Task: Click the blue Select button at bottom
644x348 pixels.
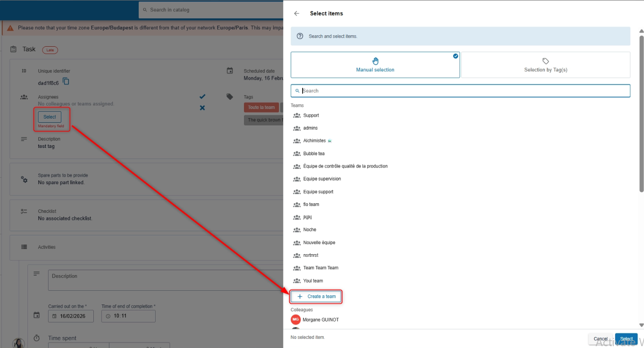Action: pyautogui.click(x=626, y=339)
